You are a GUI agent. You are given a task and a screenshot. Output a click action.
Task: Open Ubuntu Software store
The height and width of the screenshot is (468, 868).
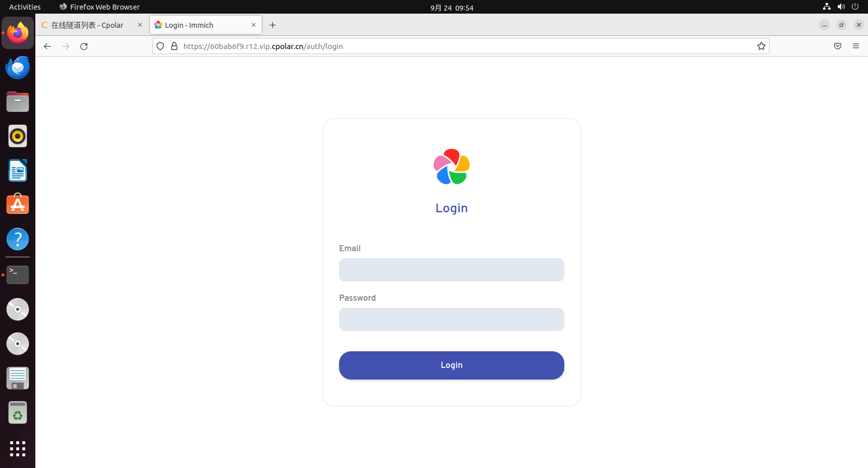[x=18, y=205]
